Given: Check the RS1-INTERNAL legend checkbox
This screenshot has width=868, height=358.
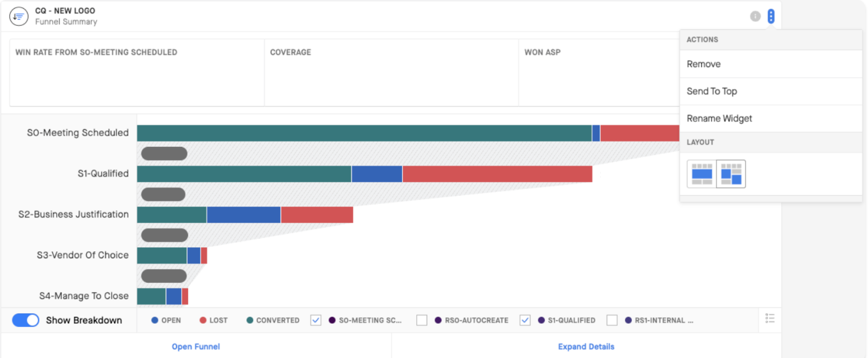Looking at the screenshot, I should pyautogui.click(x=612, y=320).
